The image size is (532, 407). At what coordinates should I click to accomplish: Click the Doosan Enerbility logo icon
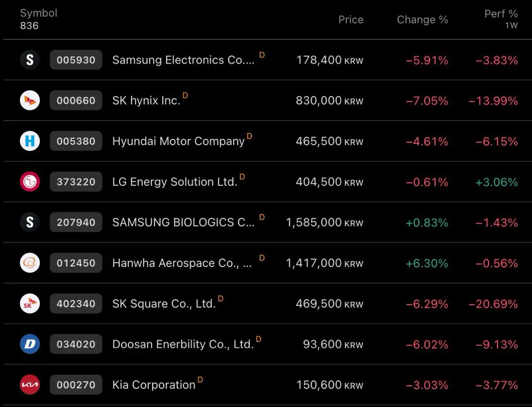click(x=30, y=344)
